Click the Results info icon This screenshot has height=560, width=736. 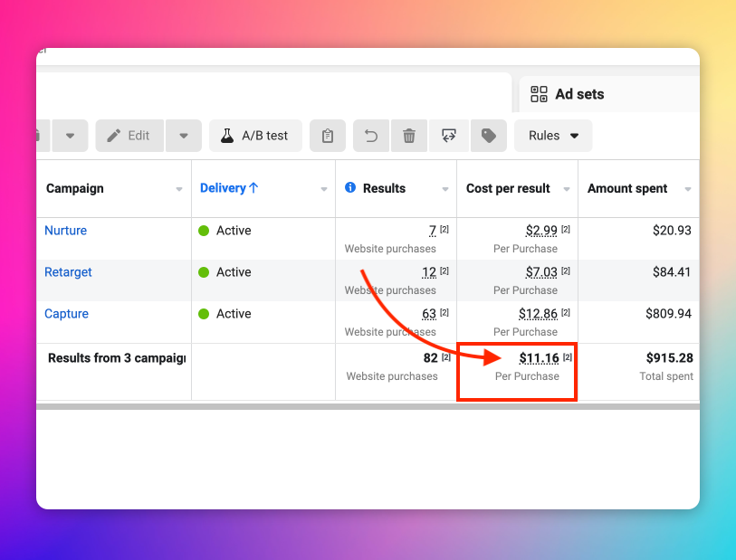click(x=350, y=187)
